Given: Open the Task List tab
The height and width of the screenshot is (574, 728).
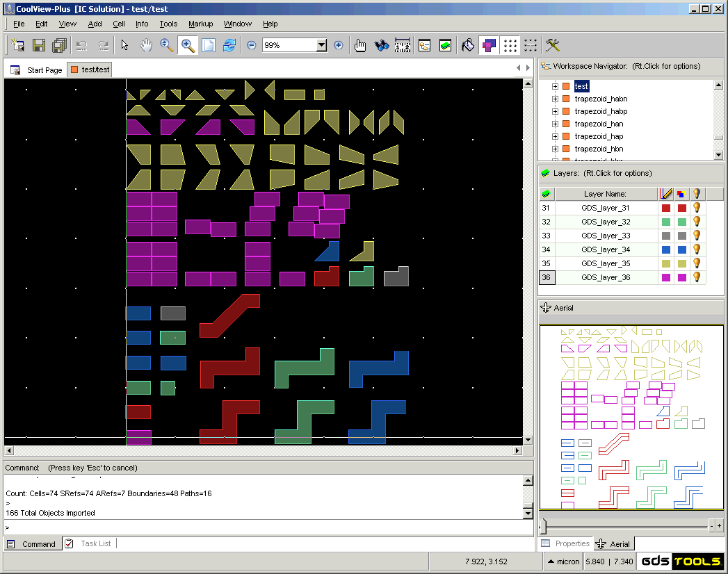Looking at the screenshot, I should (89, 543).
